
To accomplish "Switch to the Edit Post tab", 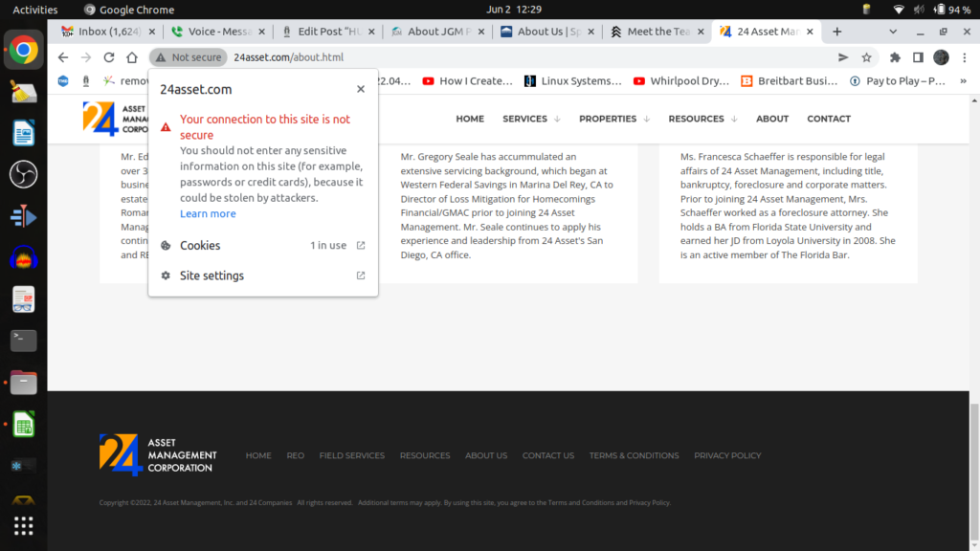I will click(x=329, y=32).
